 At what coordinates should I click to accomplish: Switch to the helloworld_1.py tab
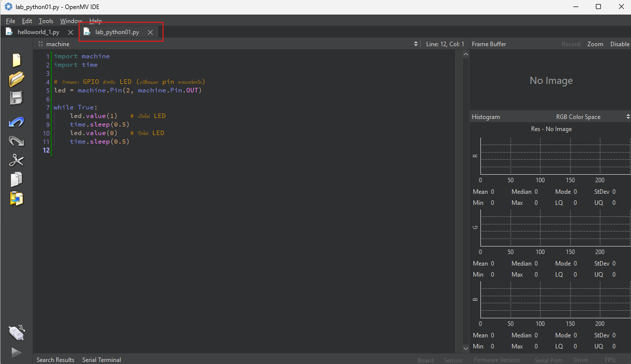tap(39, 32)
